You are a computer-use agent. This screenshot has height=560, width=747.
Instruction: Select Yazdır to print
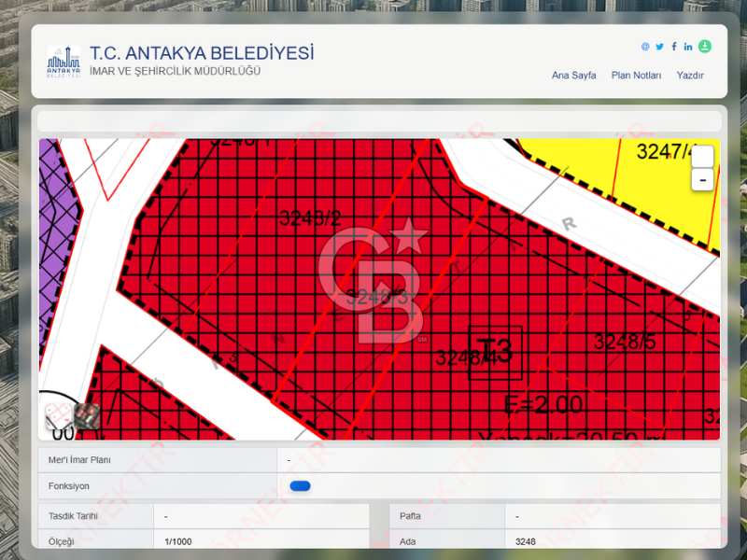690,76
